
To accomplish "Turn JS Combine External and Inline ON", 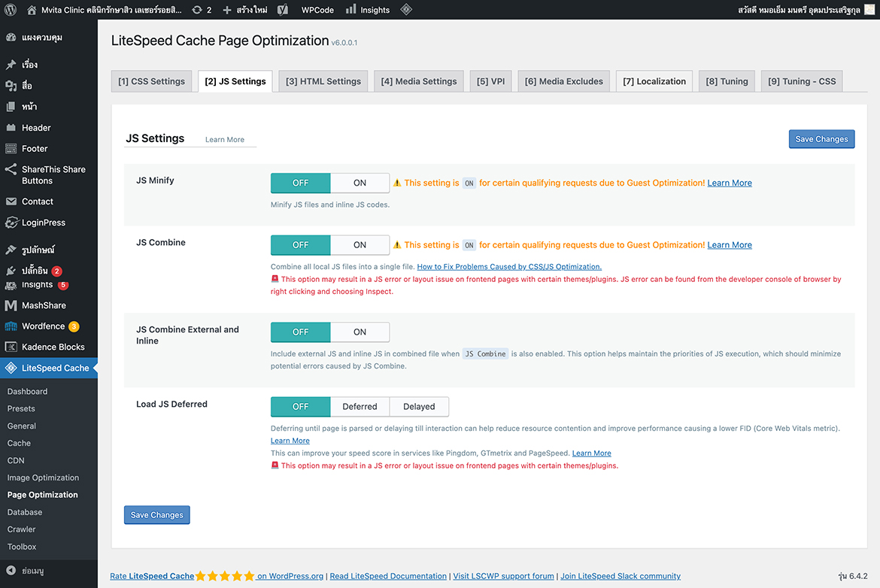I will [x=360, y=332].
